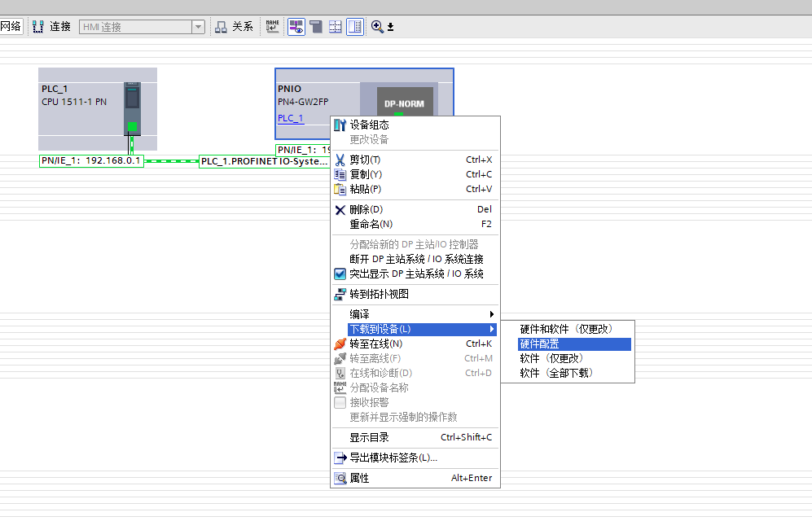Click the PLC_1.PROFINET IO-System label

pyautogui.click(x=264, y=161)
